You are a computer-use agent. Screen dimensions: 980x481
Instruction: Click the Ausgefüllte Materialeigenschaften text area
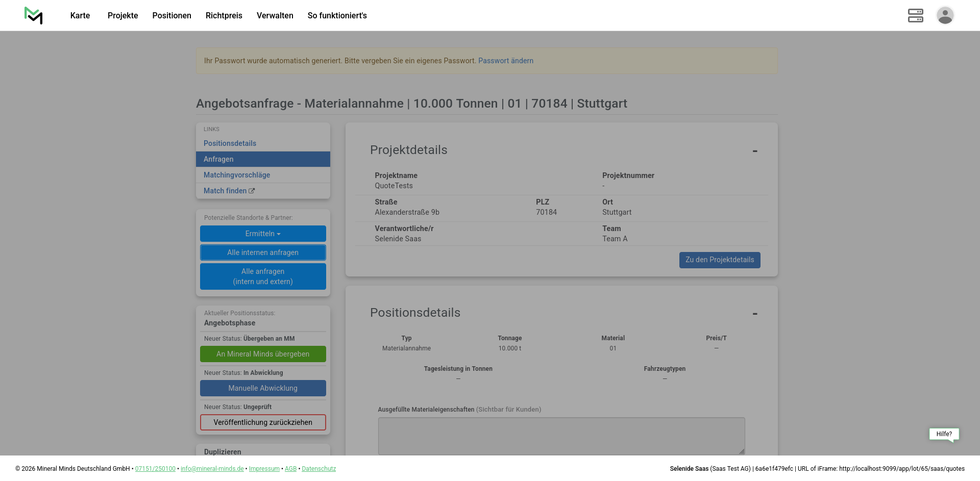point(561,436)
